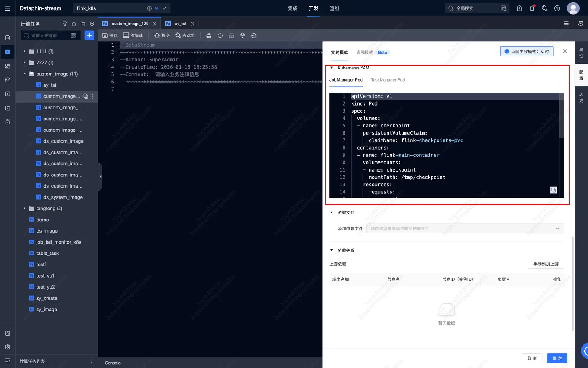Viewport: 588px width, 368px height.
Task: Click the calendar search icon in 全局搜索 box
Action: coord(504,8)
